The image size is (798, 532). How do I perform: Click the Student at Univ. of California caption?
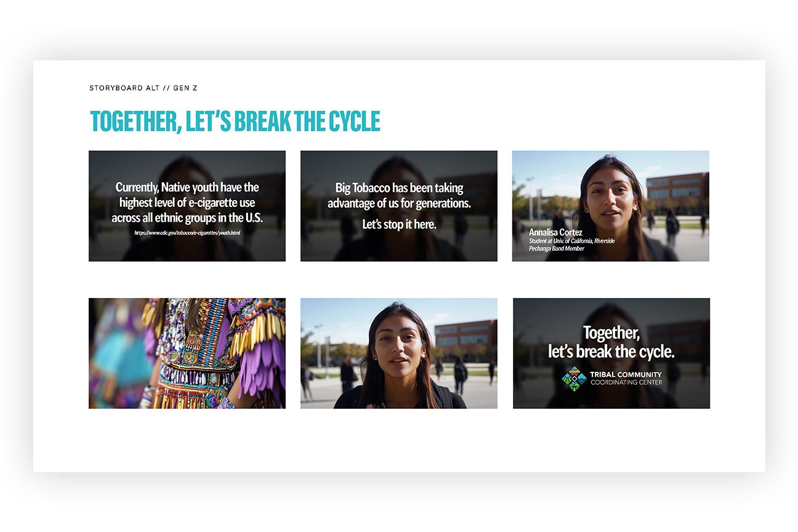coord(572,241)
